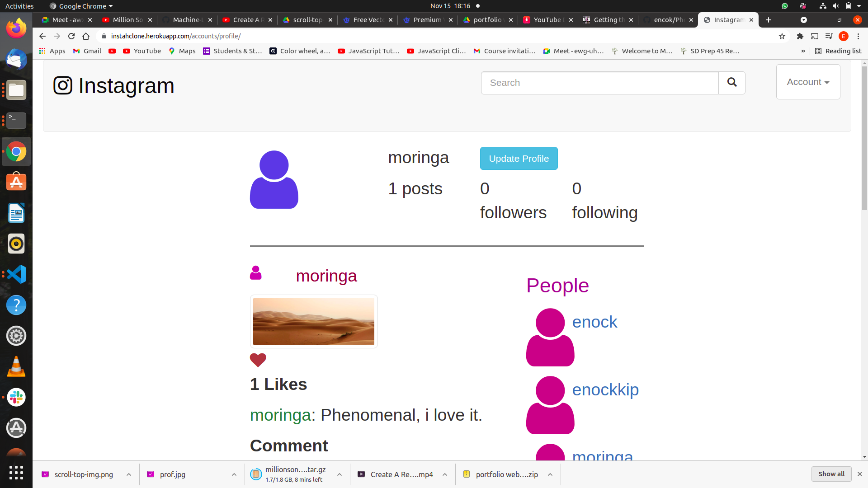Open the Account dropdown menu
Image resolution: width=868 pixels, height=488 pixels.
click(x=808, y=82)
